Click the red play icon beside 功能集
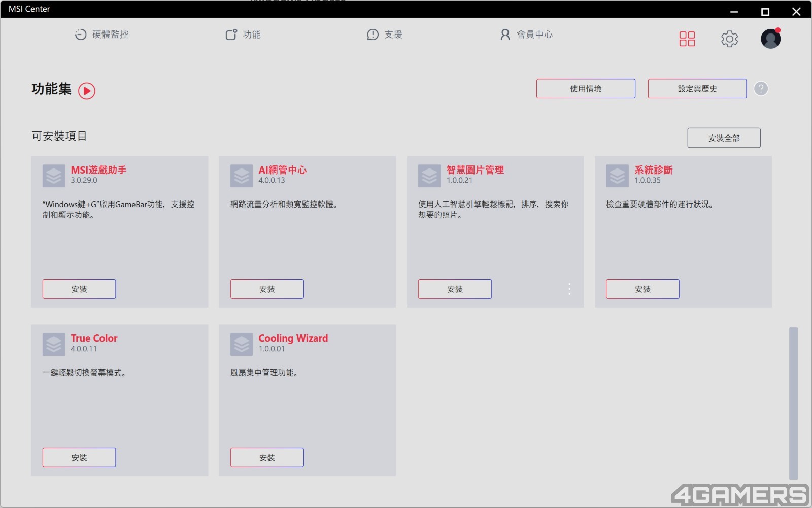Image resolution: width=812 pixels, height=508 pixels. click(x=87, y=91)
